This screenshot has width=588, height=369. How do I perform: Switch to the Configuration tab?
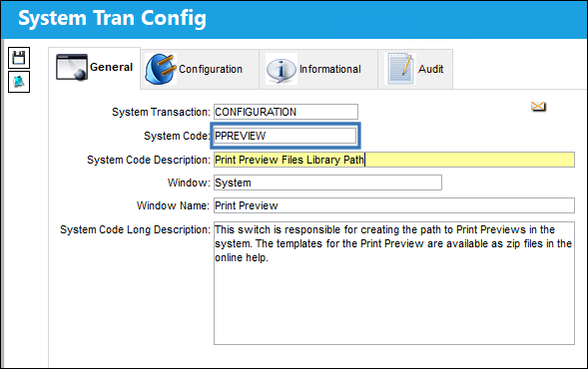[x=200, y=69]
